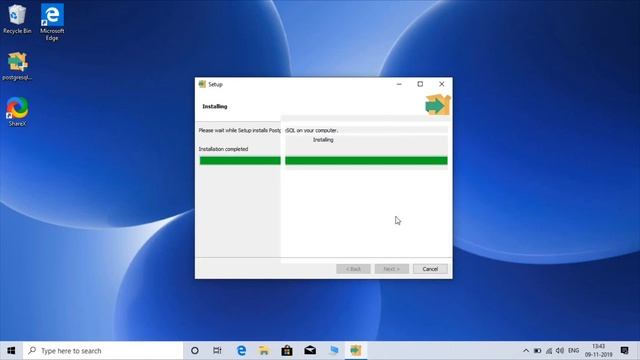
Task: Open File Explorer from taskbar
Action: (264, 351)
